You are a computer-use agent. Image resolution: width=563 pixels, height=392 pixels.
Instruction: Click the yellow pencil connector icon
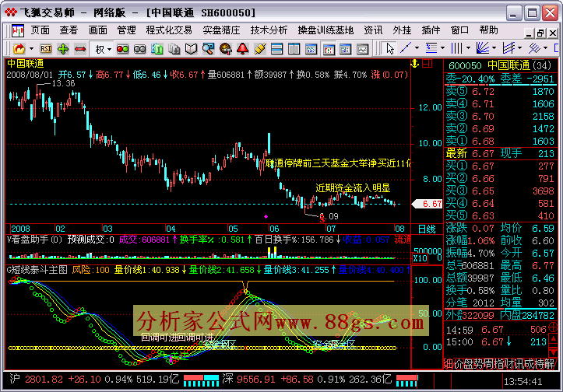pyautogui.click(x=259, y=48)
